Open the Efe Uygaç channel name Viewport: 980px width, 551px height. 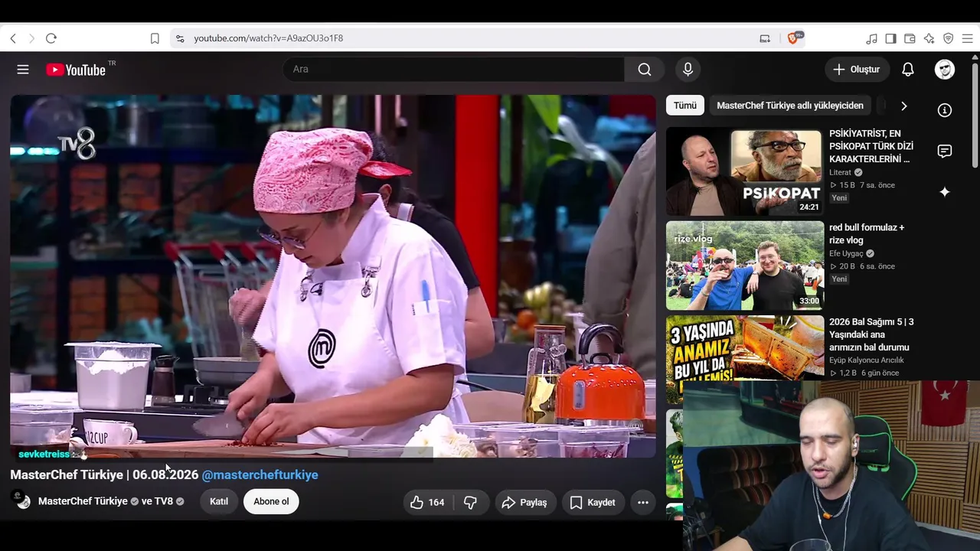tap(846, 254)
